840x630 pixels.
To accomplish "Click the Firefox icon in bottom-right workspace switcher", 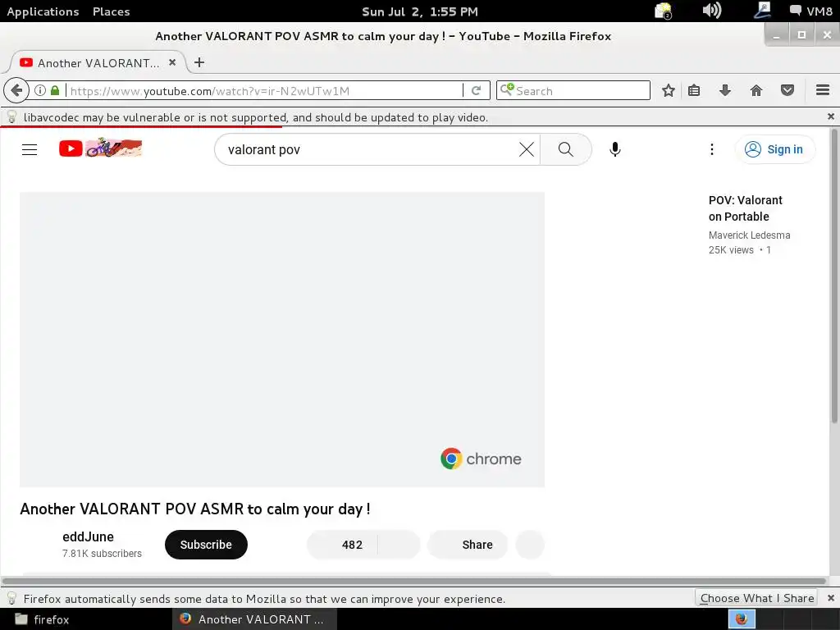I will 742,619.
